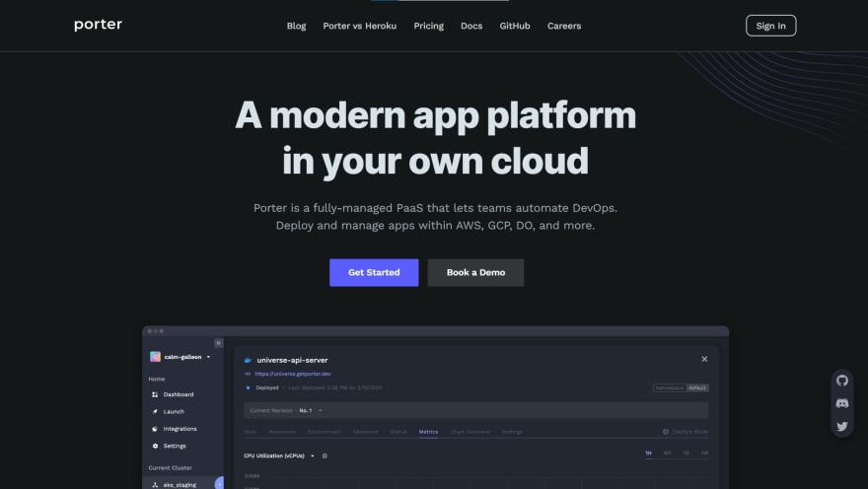Switch to the Advanced tab
The height and width of the screenshot is (489, 868).
coord(365,432)
